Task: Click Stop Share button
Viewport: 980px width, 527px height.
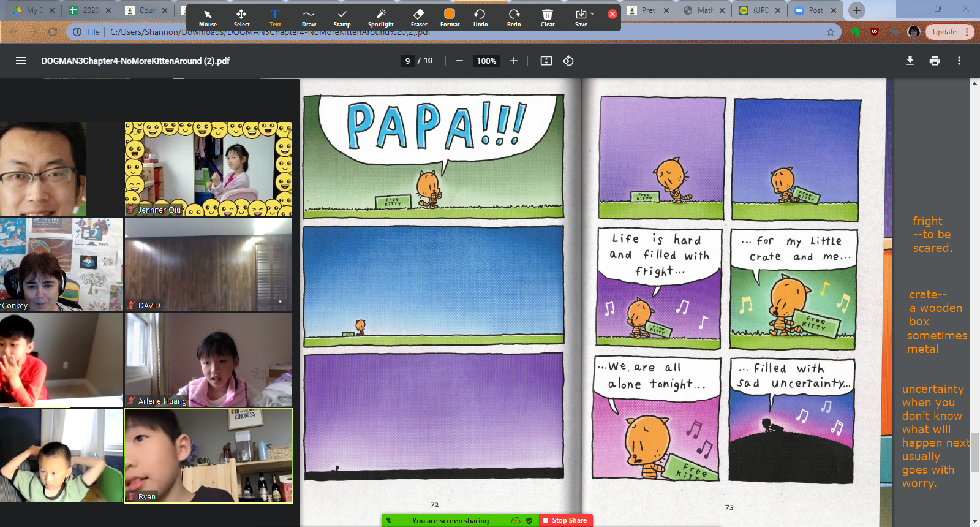Action: click(x=565, y=520)
